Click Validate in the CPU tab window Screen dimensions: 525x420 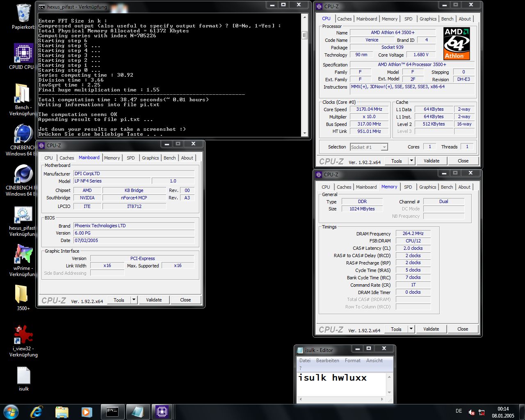click(431, 161)
